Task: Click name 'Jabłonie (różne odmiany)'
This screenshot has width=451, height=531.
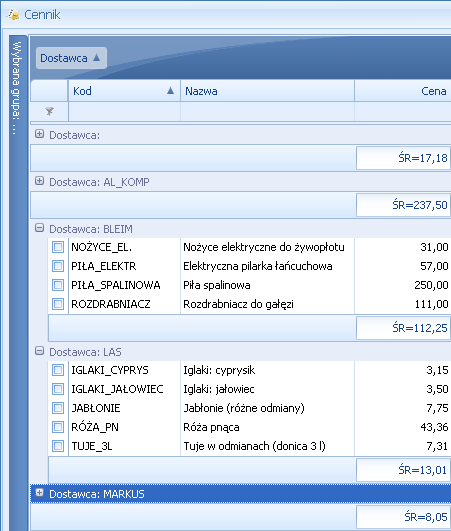Action: tap(244, 408)
